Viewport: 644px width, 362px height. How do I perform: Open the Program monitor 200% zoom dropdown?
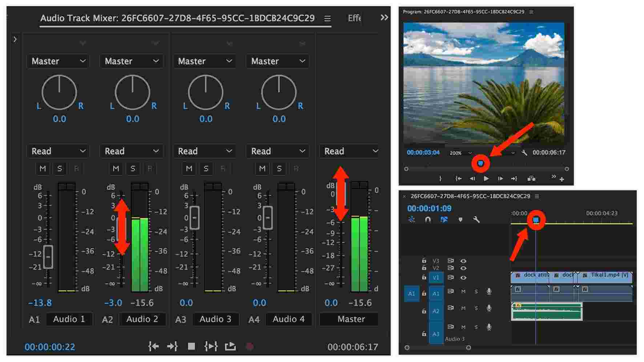pyautogui.click(x=460, y=153)
